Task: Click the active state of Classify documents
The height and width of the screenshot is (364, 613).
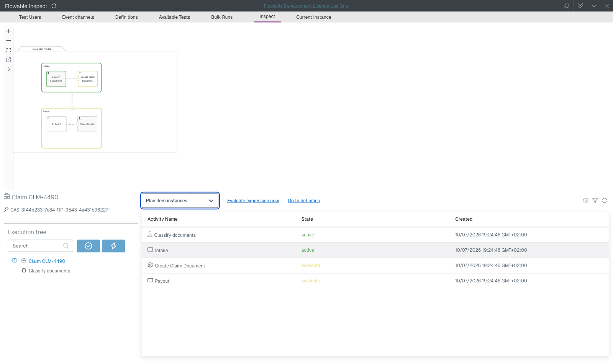Action: point(308,235)
